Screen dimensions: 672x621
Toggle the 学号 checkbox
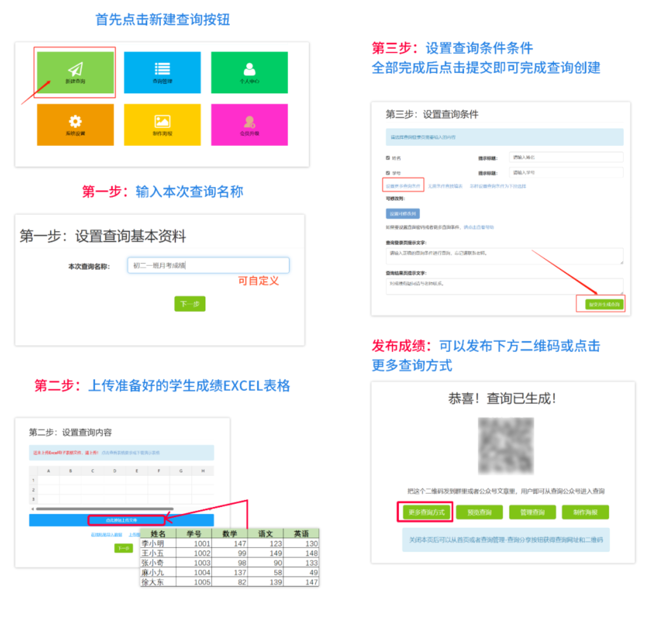point(388,173)
